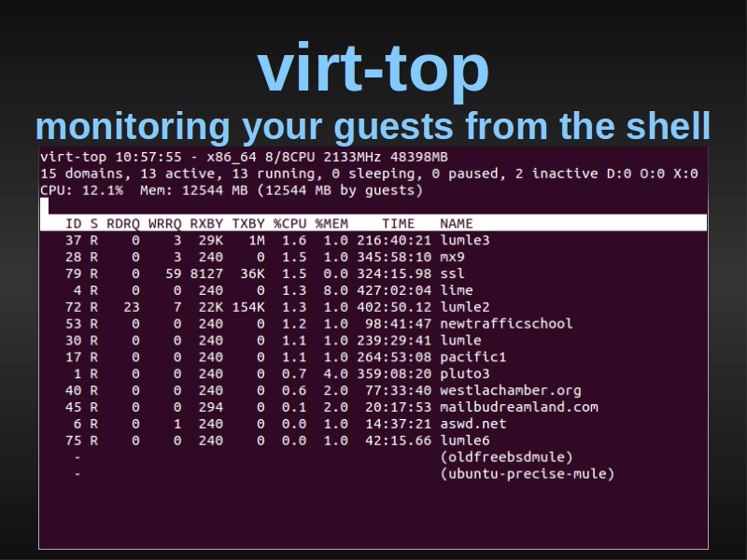
Task: Click the inactive domain (oldfreebsdmule)
Action: click(506, 457)
